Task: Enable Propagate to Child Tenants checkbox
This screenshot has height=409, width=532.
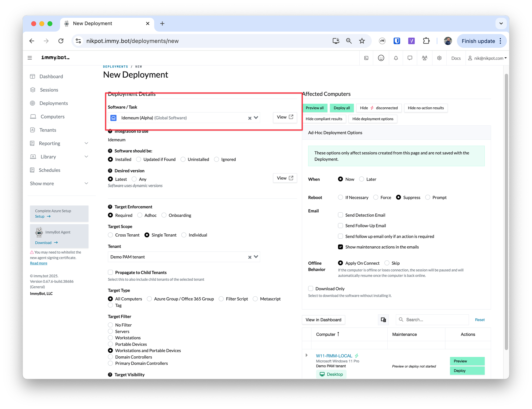Action: pyautogui.click(x=110, y=272)
